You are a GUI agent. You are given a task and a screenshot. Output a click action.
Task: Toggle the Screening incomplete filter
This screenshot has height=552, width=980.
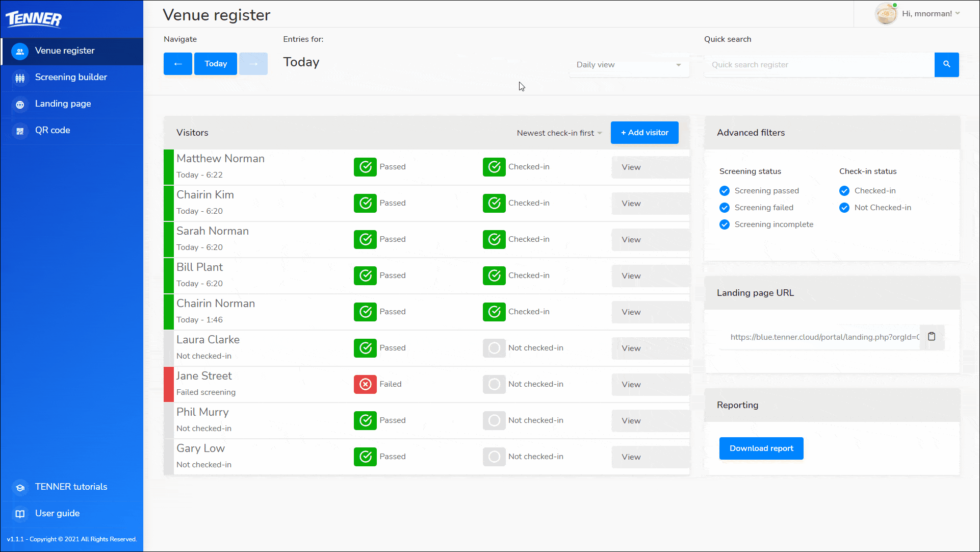click(725, 224)
